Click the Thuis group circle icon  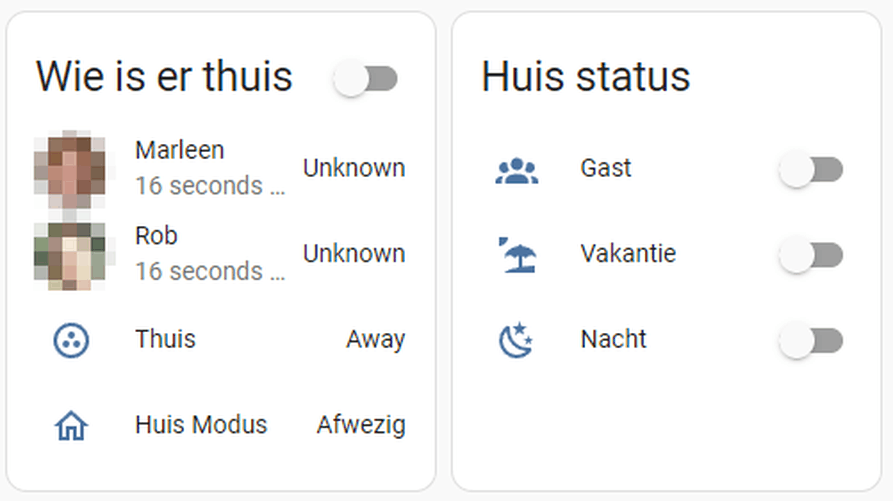pos(71,340)
